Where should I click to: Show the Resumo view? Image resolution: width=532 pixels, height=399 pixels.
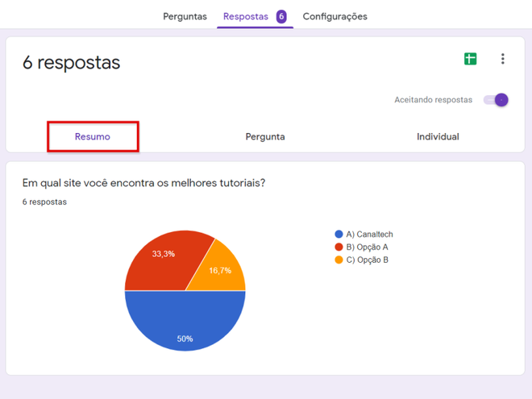point(93,137)
